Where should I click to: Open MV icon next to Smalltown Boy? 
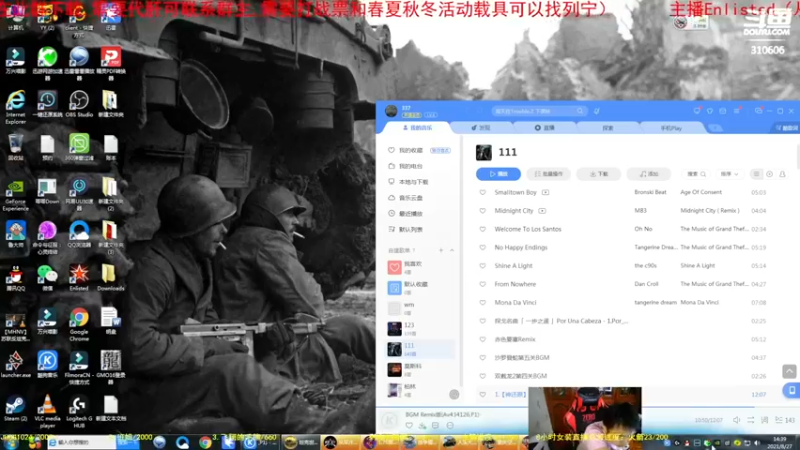coord(545,192)
